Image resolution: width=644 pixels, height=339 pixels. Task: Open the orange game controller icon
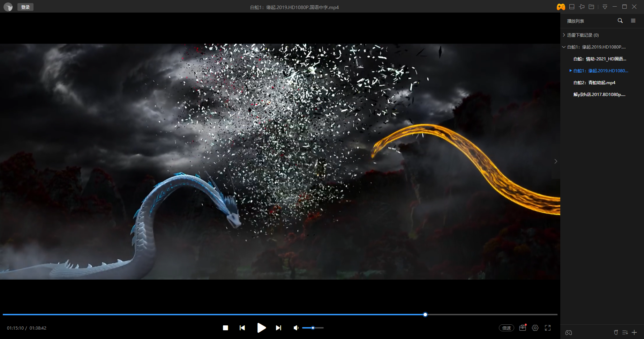[561, 7]
